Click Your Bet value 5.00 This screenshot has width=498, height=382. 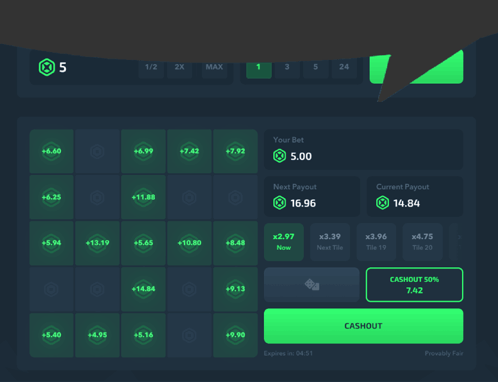click(301, 156)
